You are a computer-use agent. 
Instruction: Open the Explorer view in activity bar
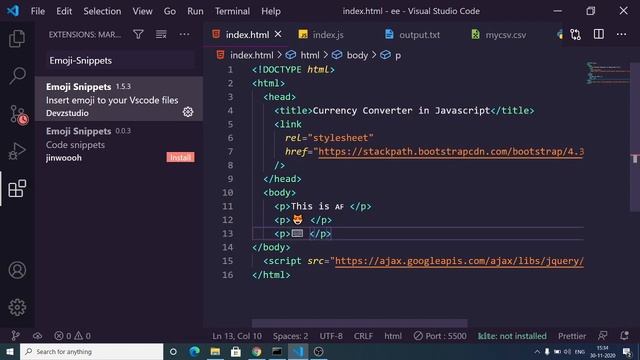(17, 39)
